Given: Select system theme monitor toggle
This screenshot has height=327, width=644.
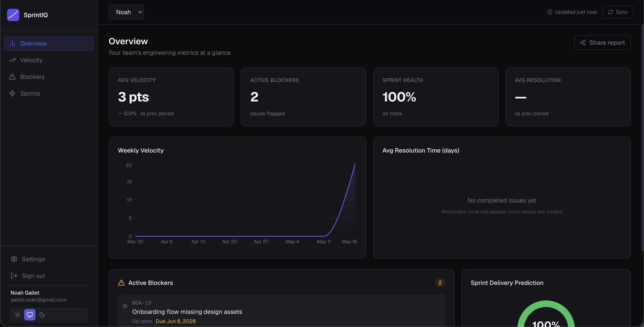Looking at the screenshot, I should [x=30, y=315].
